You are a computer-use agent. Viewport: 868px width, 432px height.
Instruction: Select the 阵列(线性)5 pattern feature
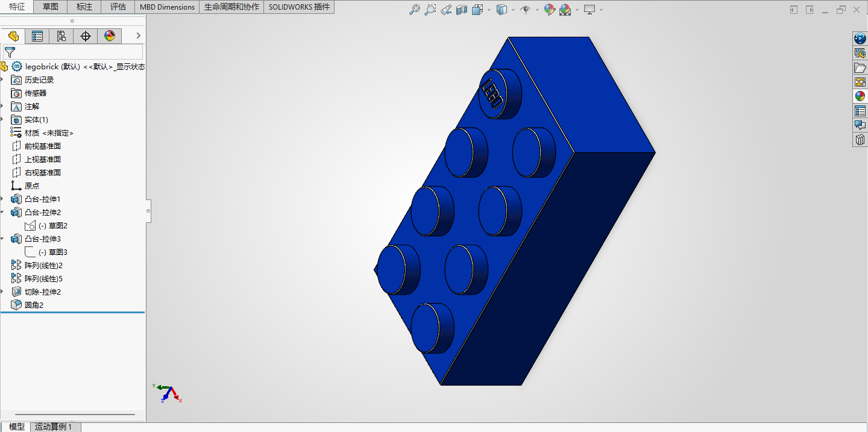click(x=37, y=278)
